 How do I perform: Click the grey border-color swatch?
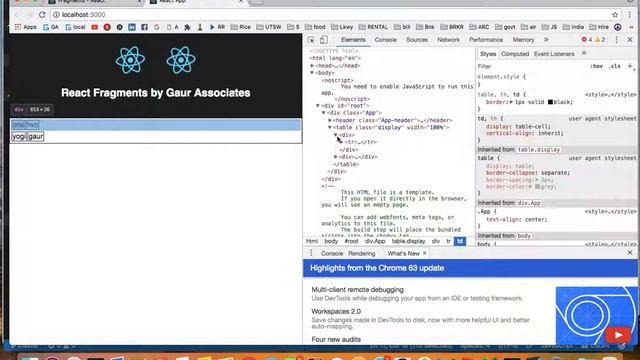pos(538,187)
